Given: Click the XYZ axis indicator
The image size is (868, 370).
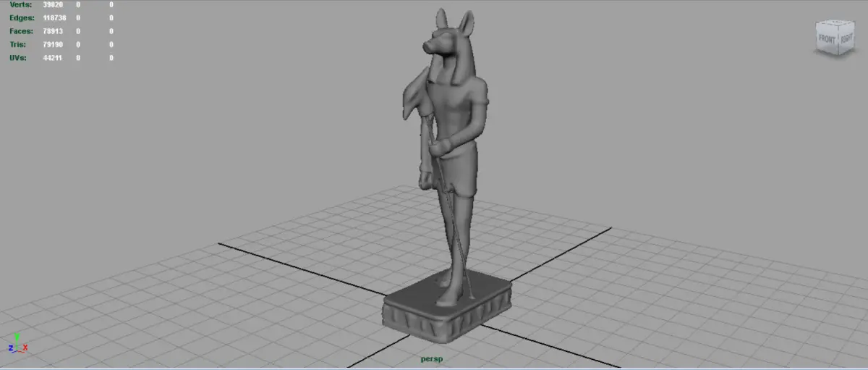Looking at the screenshot, I should (17, 343).
